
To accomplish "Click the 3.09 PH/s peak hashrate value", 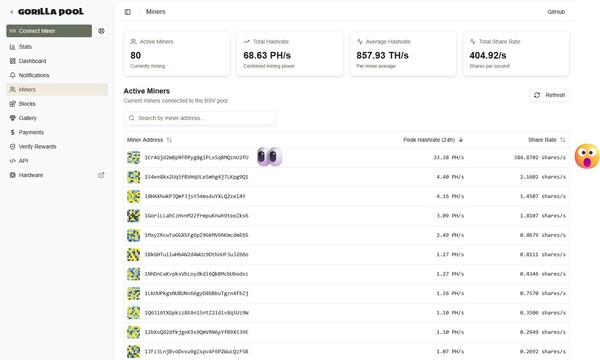I will (450, 216).
